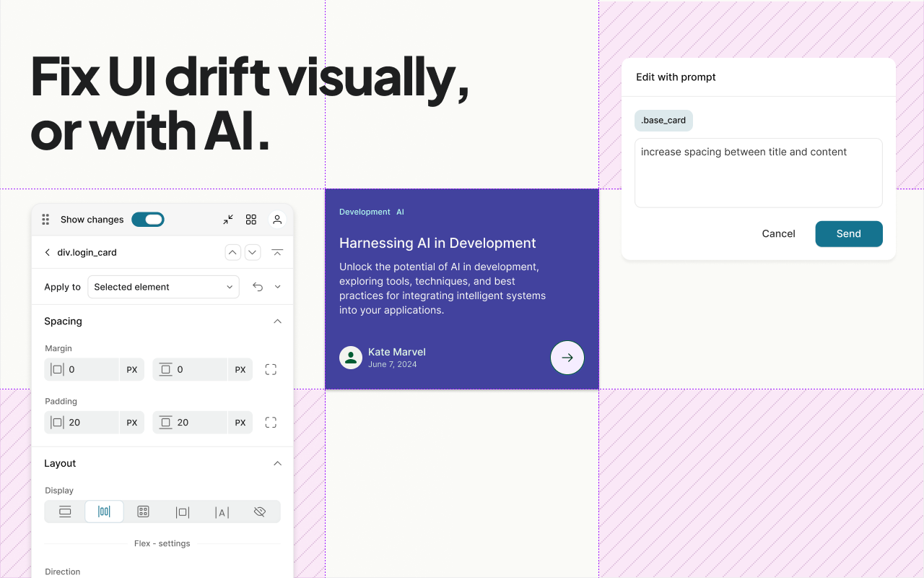Select the block display option
Screen dimensions: 924x578
tap(65, 512)
